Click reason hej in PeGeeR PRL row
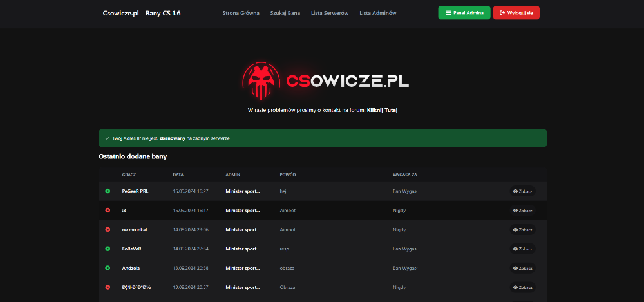 pyautogui.click(x=283, y=191)
